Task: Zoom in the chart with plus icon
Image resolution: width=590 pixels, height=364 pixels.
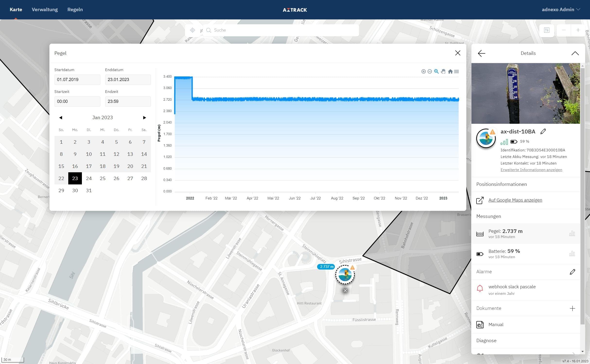Action: pos(423,71)
